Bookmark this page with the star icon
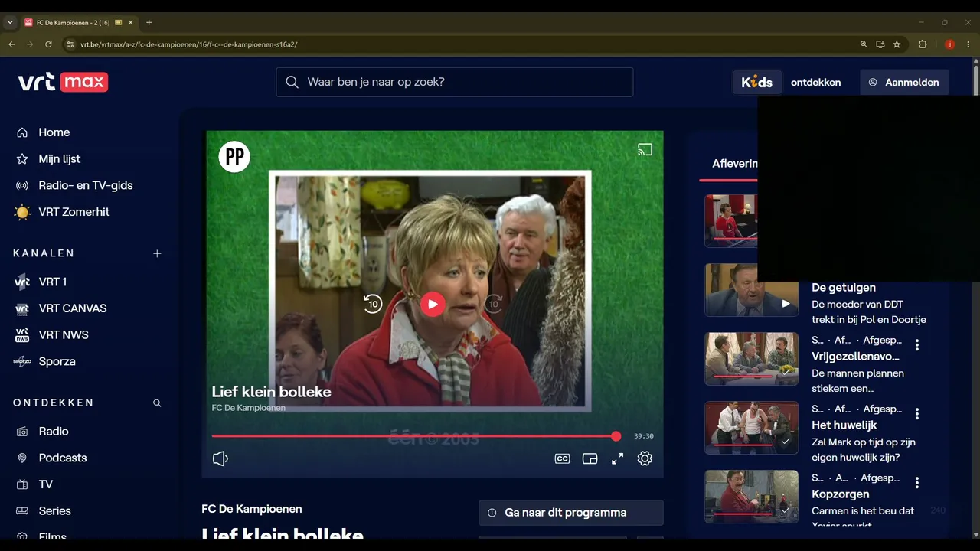 (897, 44)
